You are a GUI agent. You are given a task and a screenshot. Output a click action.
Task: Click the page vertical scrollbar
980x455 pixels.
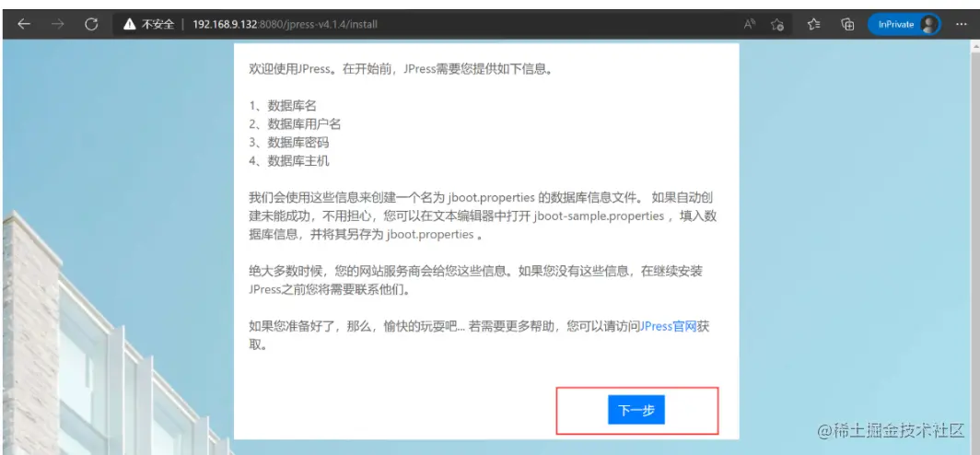point(975,247)
